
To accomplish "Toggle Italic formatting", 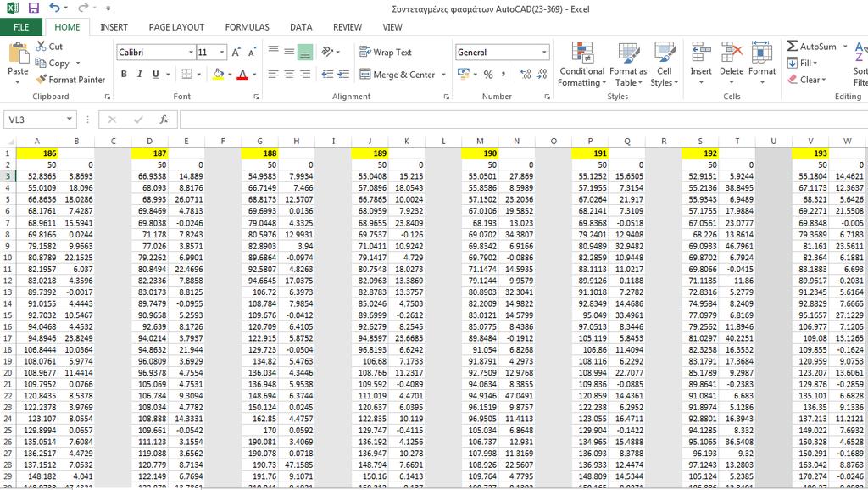I will click(x=140, y=74).
